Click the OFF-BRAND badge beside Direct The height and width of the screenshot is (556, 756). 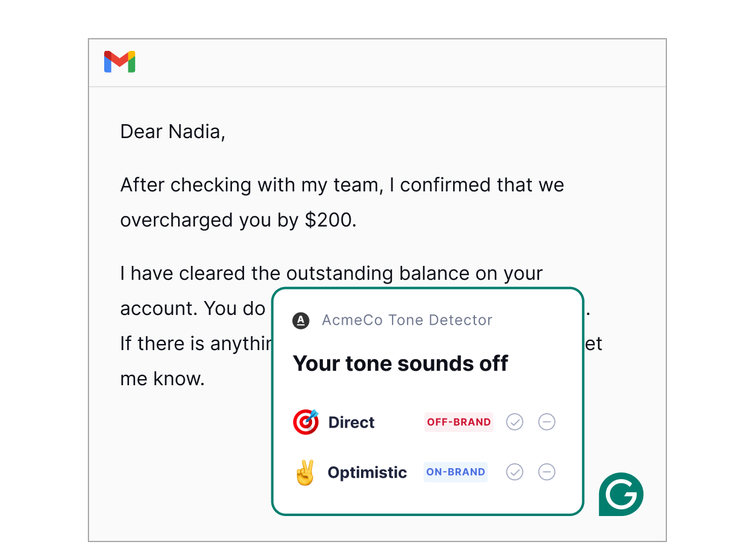459,422
